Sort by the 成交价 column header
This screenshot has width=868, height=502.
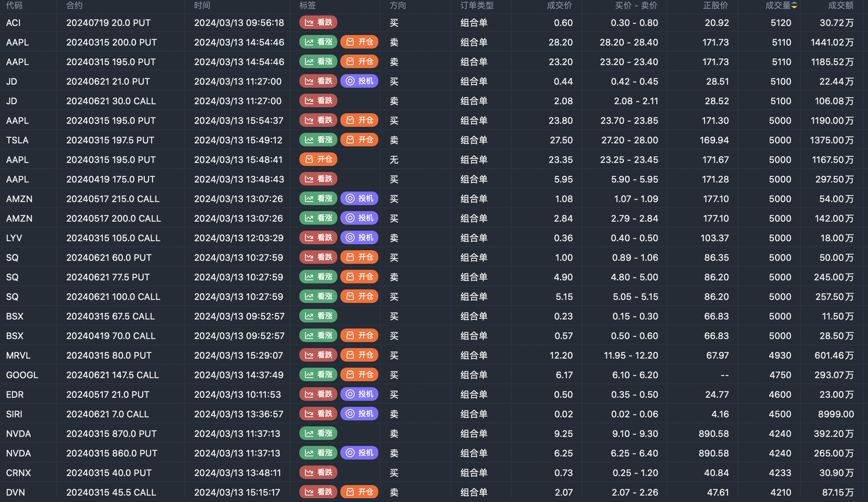tap(559, 5)
